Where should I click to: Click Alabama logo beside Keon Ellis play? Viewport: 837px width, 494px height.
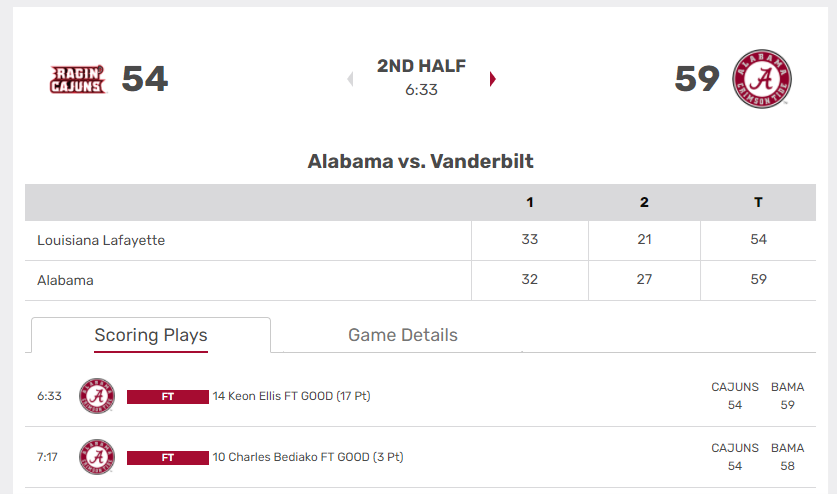97,396
